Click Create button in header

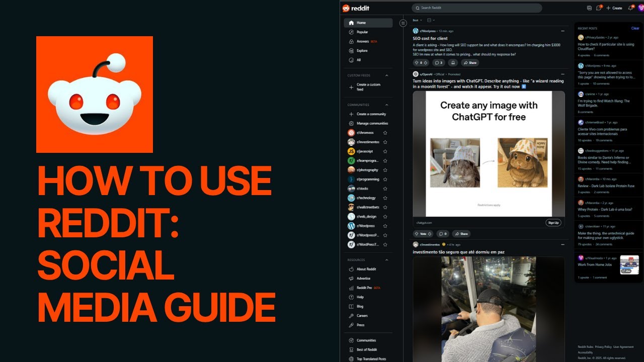point(614,8)
